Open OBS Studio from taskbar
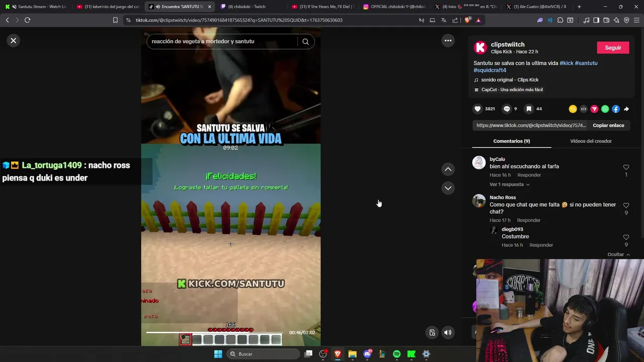644x362 pixels. pos(323,354)
